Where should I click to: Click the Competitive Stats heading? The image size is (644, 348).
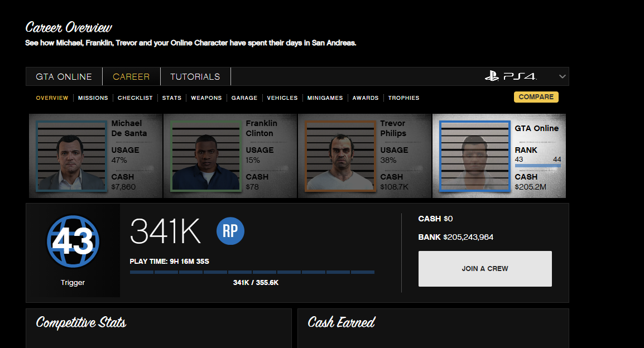tap(81, 322)
